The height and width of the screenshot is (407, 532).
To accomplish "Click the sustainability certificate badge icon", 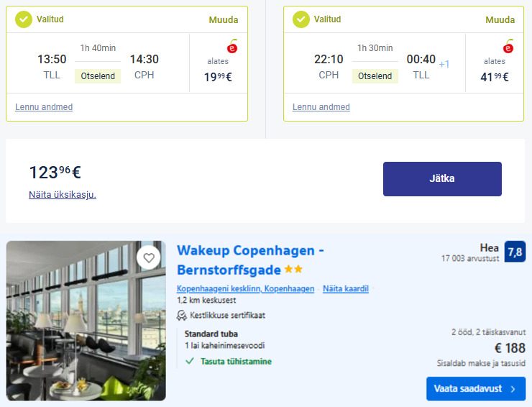I will point(181,316).
